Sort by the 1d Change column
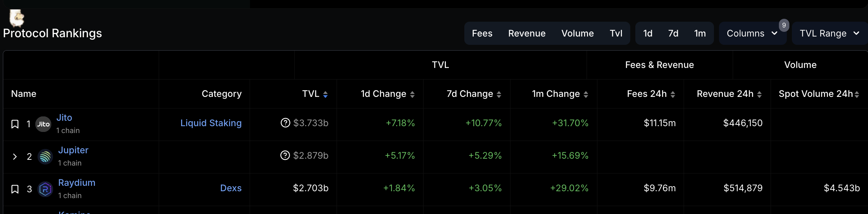 coord(412,94)
